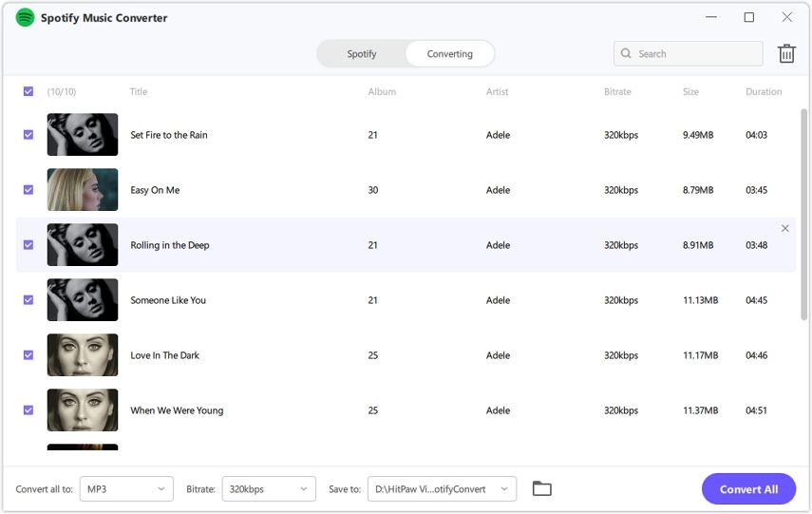
Task: Click the 04:51 duration value
Action: coord(756,410)
